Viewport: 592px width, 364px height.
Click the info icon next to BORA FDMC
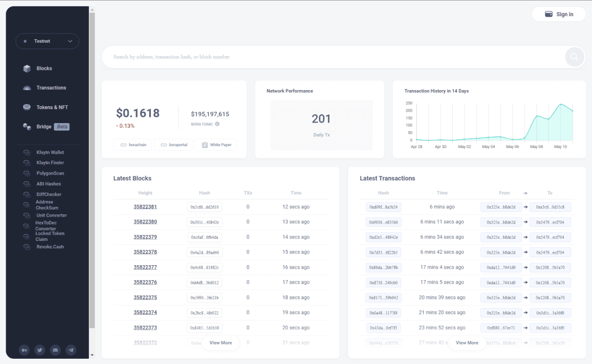pos(217,124)
